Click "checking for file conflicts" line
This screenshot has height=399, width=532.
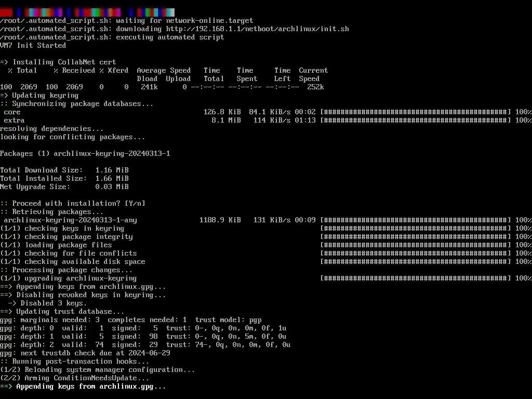tap(69, 254)
